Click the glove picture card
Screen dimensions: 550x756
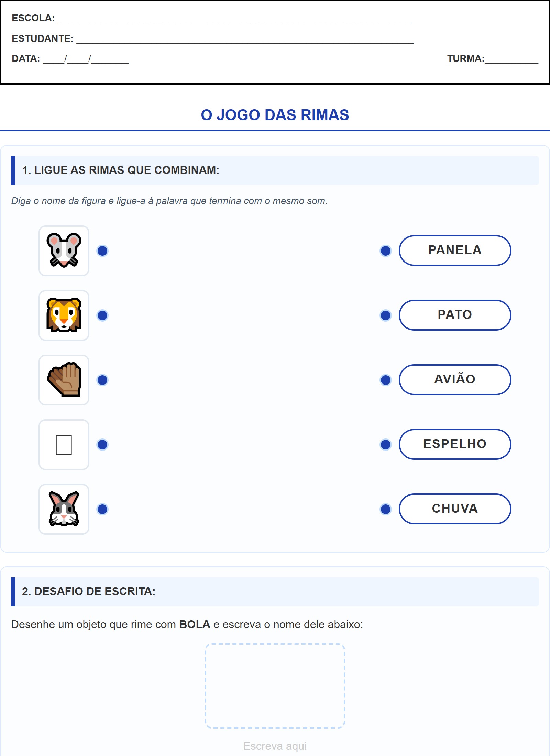pyautogui.click(x=64, y=380)
